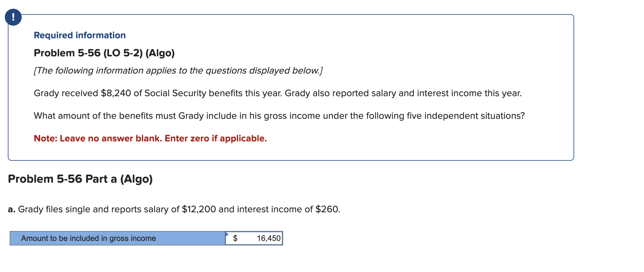This screenshot has width=644, height=272.
Task: Click the dollar sign inside the answer cell
Action: pos(236,238)
